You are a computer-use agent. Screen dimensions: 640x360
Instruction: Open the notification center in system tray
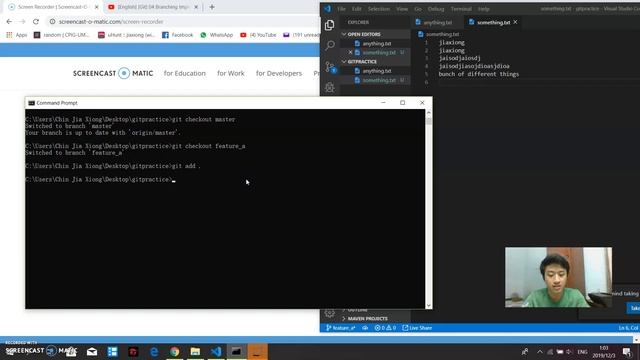tap(627, 351)
